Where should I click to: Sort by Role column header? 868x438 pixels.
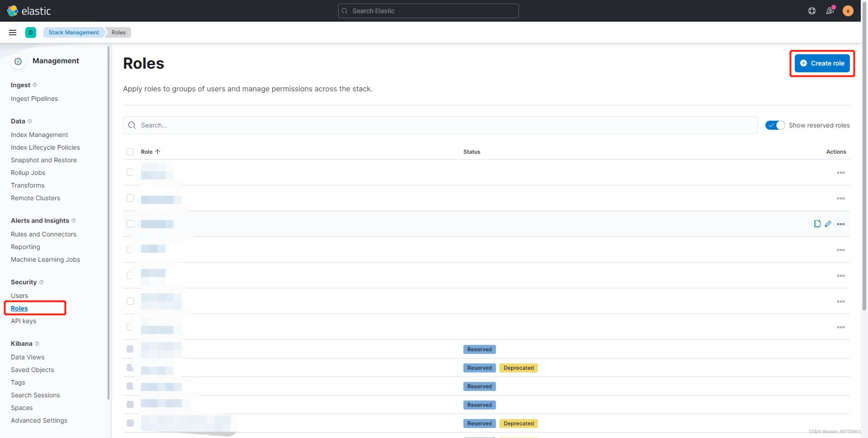(151, 152)
